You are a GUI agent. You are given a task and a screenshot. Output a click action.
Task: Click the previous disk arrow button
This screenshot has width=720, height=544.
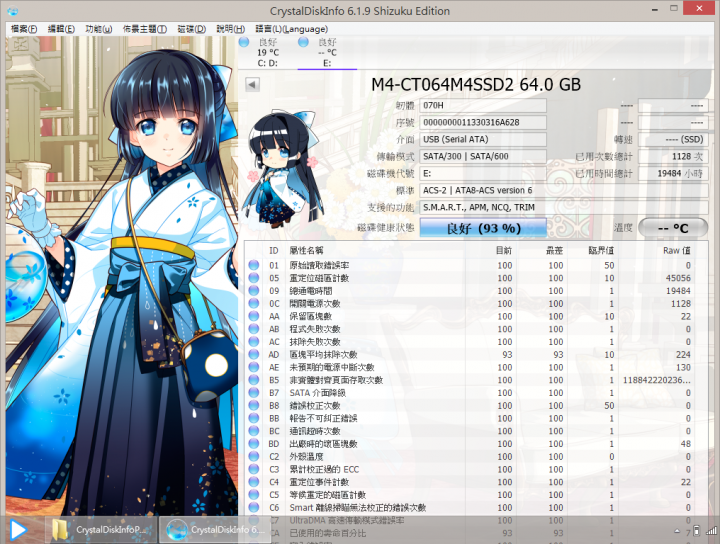[x=252, y=84]
